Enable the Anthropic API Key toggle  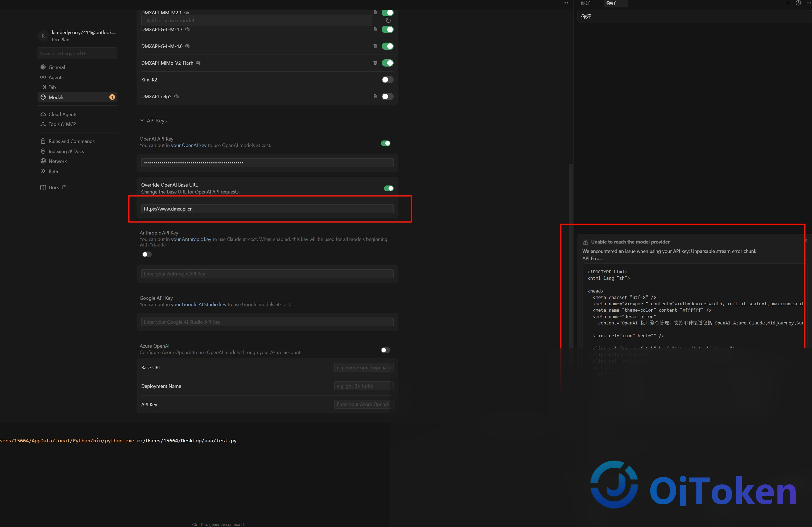[147, 254]
